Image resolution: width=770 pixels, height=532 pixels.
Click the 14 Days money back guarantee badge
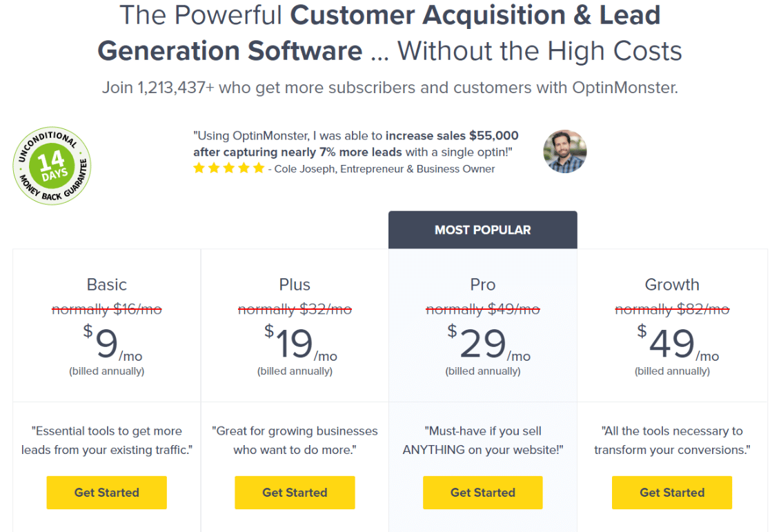(52, 166)
